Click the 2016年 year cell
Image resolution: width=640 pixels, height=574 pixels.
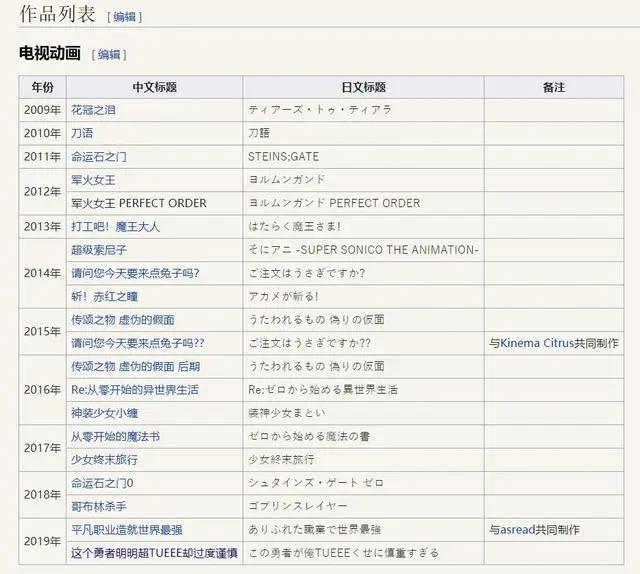coord(42,390)
